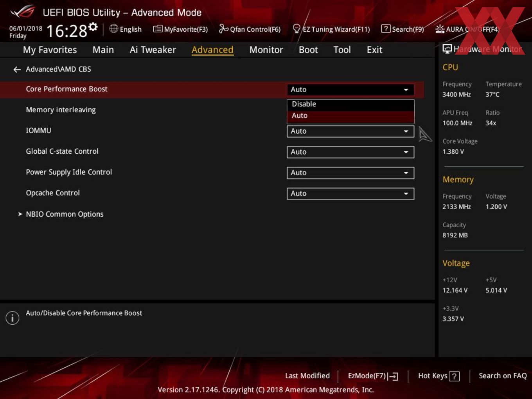Click the Core Voltage 1.380 V value
Image resolution: width=532 pixels, height=399 pixels.
453,152
